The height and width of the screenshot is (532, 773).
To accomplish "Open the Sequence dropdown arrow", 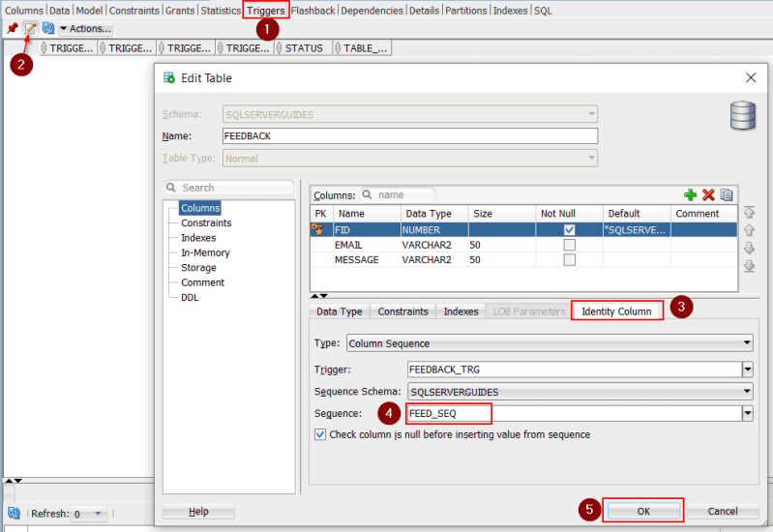I will 748,413.
